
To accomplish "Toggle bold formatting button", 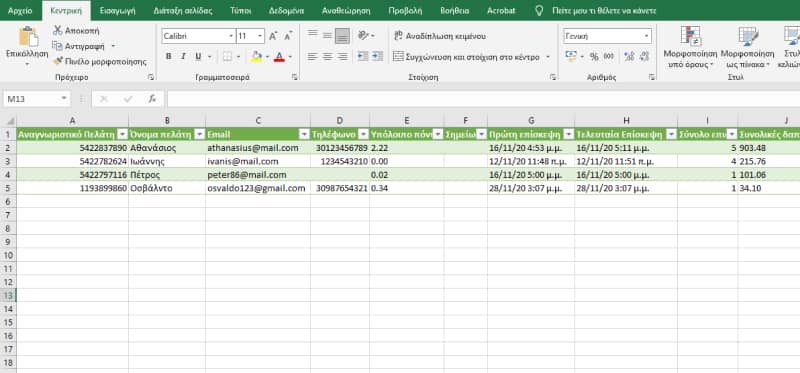I will pos(168,57).
